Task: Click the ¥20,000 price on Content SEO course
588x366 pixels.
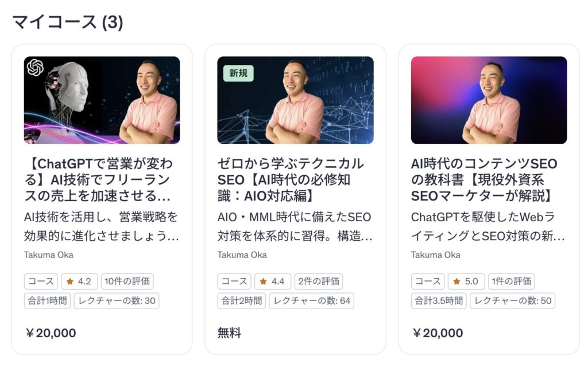Action: (437, 333)
